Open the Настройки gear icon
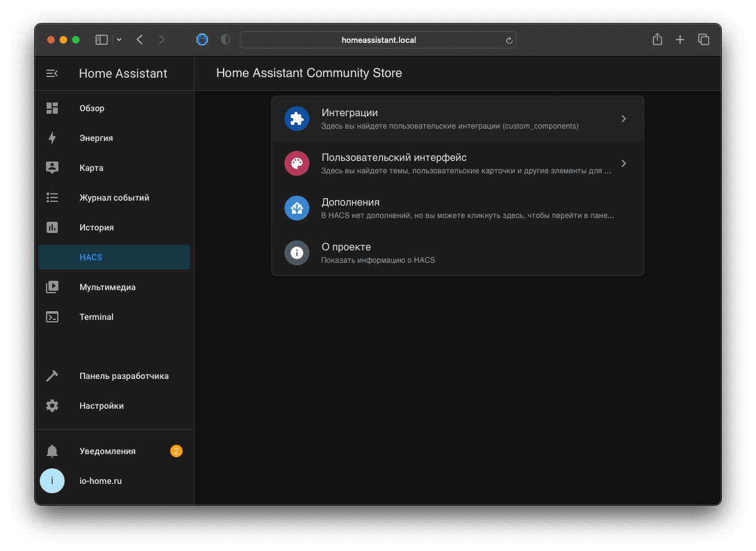Viewport: 756px width, 551px height. (x=52, y=406)
